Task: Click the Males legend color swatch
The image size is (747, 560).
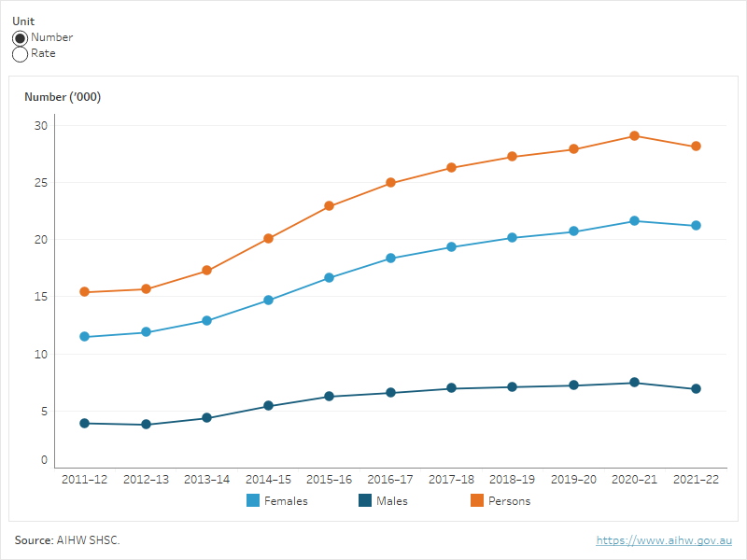Action: point(366,501)
